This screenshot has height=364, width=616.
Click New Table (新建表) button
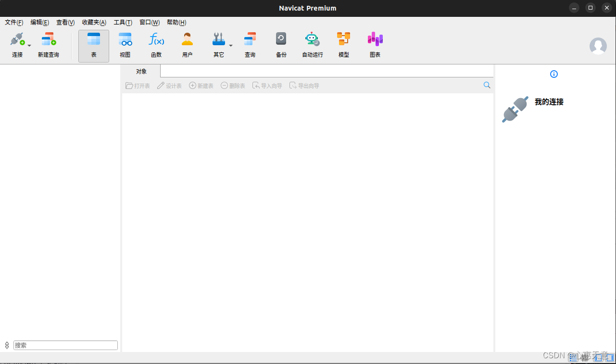tap(201, 86)
